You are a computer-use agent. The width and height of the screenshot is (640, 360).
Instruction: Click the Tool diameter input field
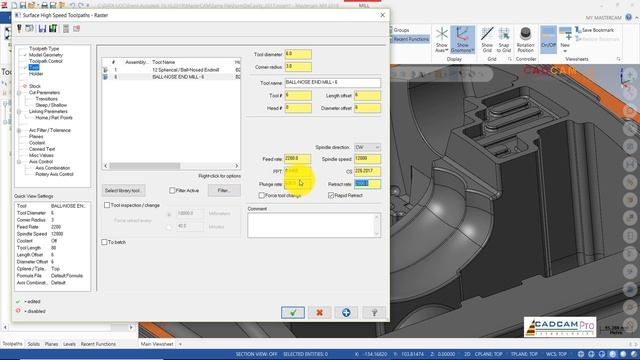298,54
